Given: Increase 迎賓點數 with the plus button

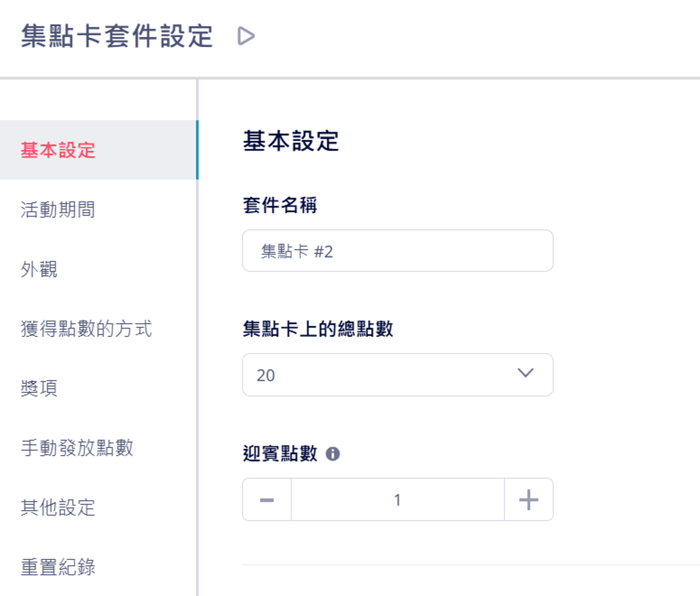Looking at the screenshot, I should [x=528, y=500].
